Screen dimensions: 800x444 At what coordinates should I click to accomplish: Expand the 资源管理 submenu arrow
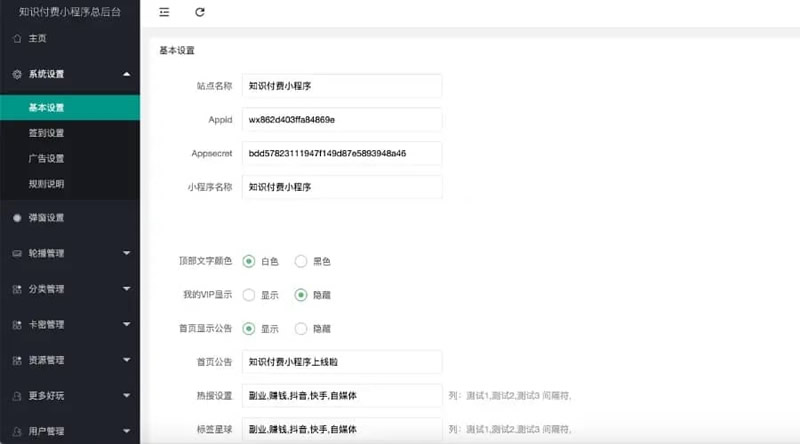point(126,360)
